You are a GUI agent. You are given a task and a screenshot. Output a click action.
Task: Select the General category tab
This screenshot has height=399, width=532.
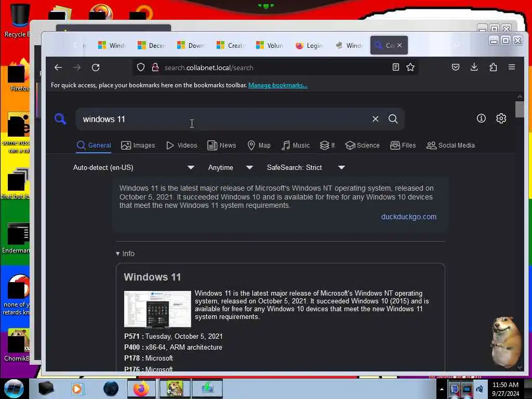click(94, 145)
